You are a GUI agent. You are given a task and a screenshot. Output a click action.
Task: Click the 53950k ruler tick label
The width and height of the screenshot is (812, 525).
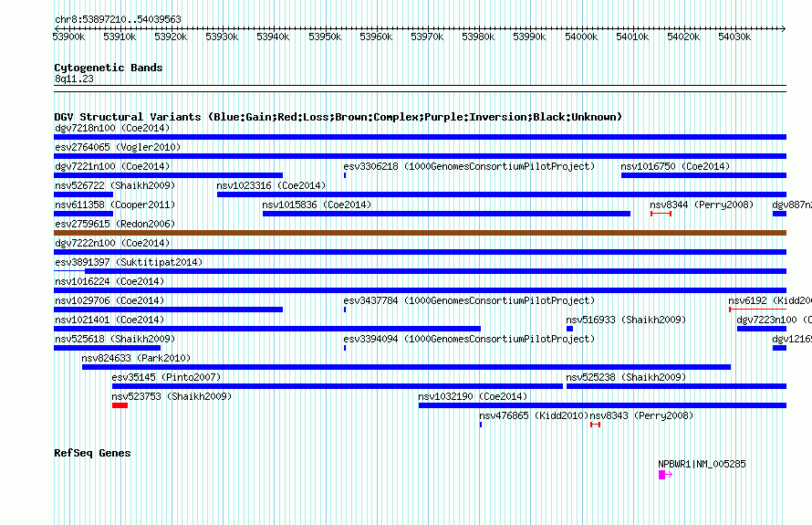[325, 37]
